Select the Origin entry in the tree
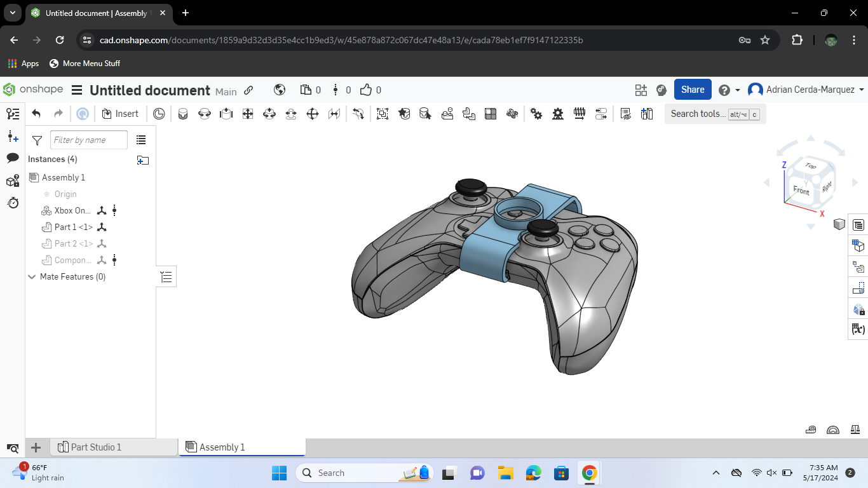The height and width of the screenshot is (488, 868). (x=65, y=194)
